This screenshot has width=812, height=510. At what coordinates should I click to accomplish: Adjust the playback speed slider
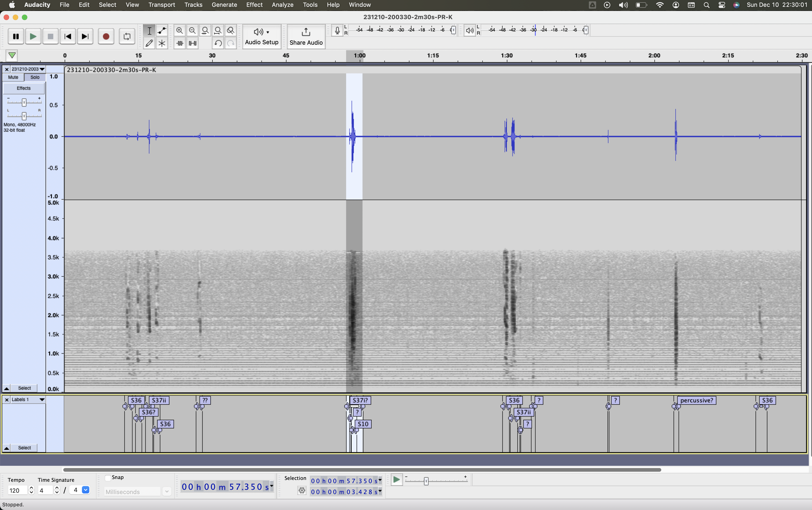[x=426, y=481]
